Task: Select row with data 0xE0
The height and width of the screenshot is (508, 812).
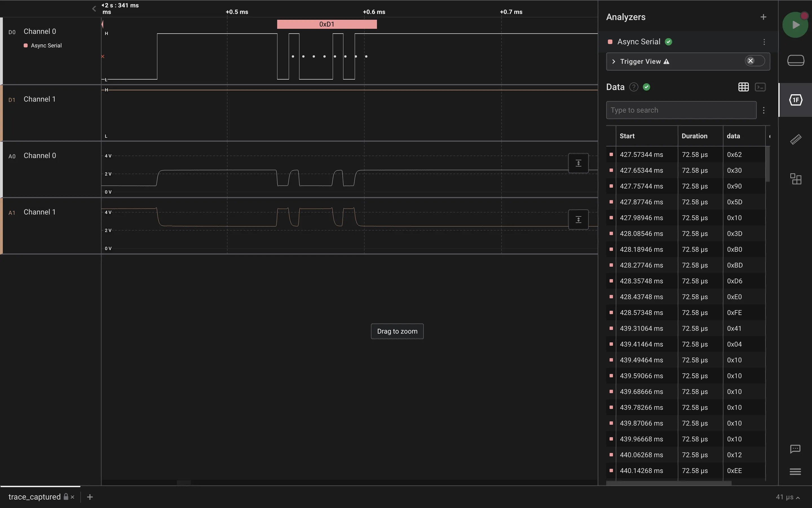Action: click(685, 297)
